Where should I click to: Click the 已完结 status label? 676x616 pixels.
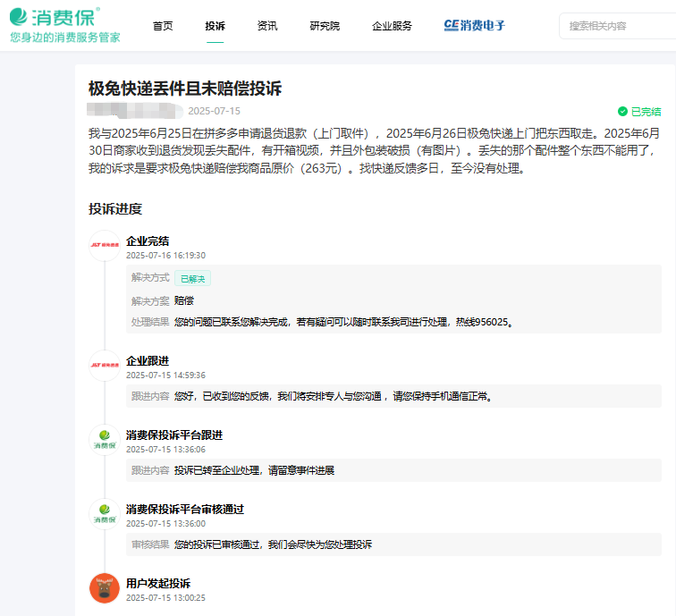pyautogui.click(x=646, y=112)
